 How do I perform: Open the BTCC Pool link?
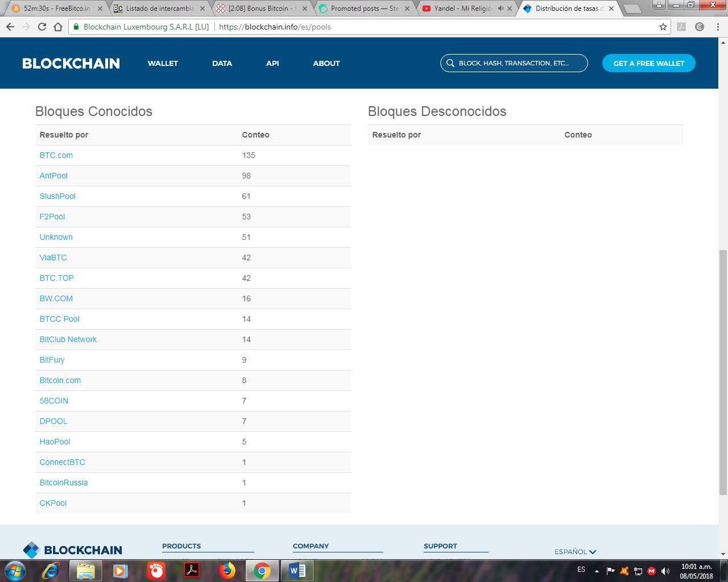pos(60,319)
